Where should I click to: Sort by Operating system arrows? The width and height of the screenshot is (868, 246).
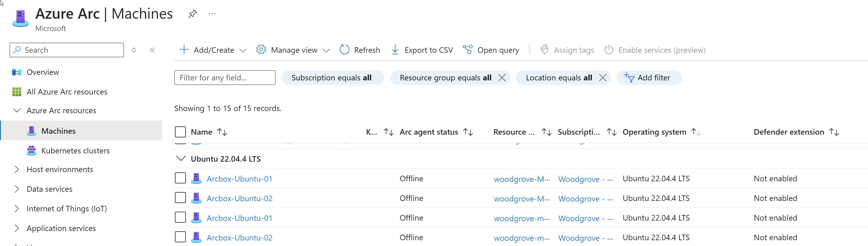[696, 132]
